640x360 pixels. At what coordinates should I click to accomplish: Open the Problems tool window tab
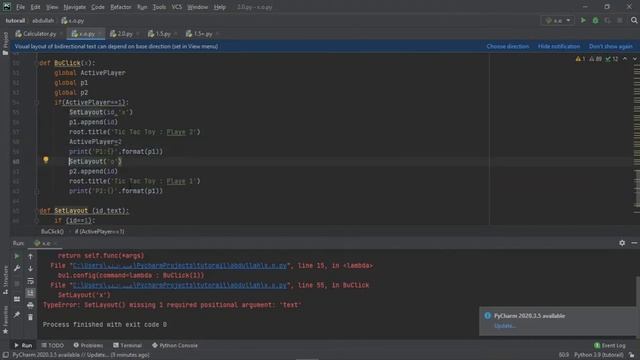point(88,345)
